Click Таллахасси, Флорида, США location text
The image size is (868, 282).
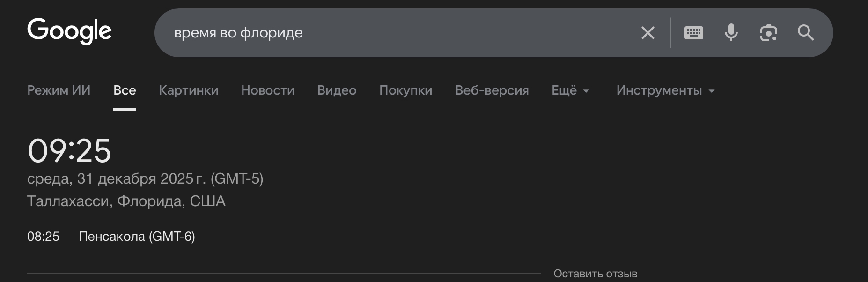[x=126, y=201]
